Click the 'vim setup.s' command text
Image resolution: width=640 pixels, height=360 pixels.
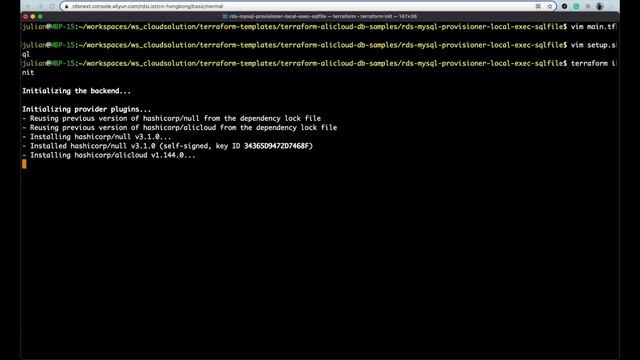point(593,45)
